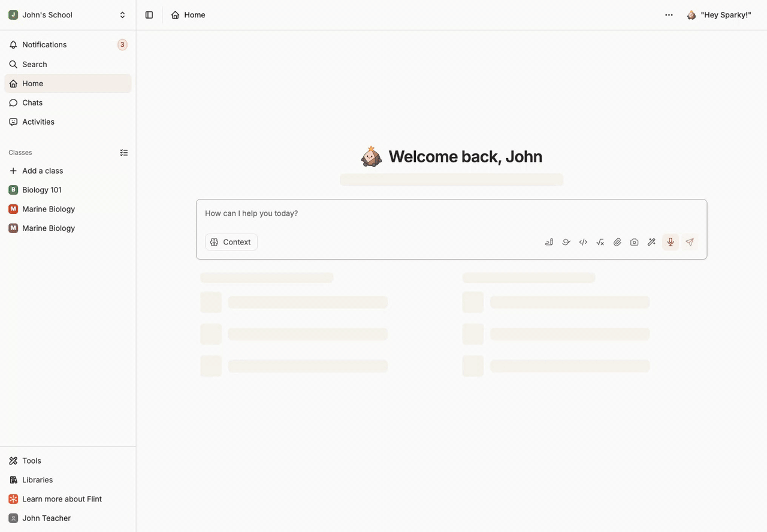Viewport: 767px width, 532px height.
Task: Click the Context button in the chat box
Action: (231, 242)
